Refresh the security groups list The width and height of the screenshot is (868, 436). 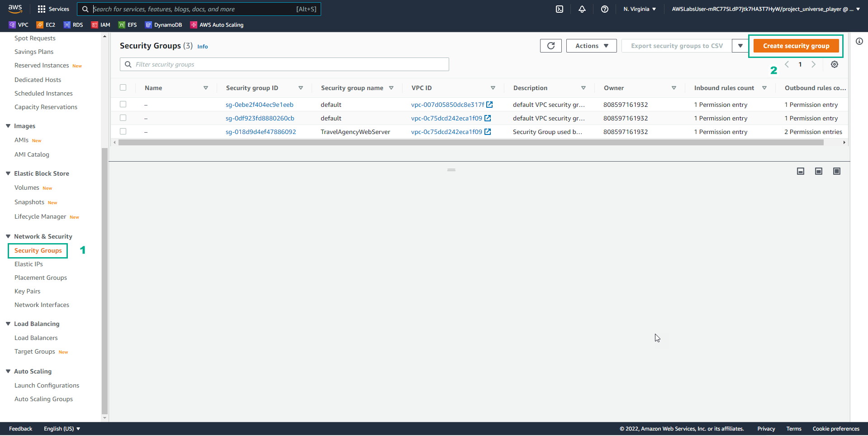click(551, 46)
